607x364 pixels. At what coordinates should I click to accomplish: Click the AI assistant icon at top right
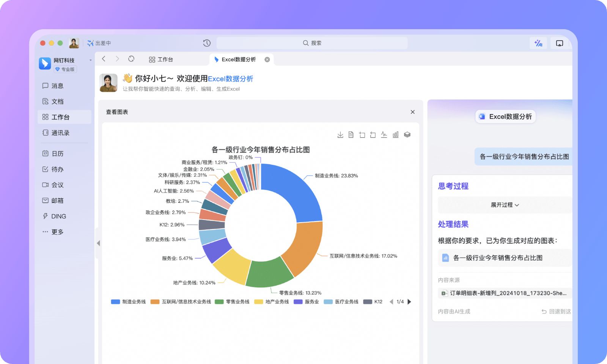[x=538, y=43]
